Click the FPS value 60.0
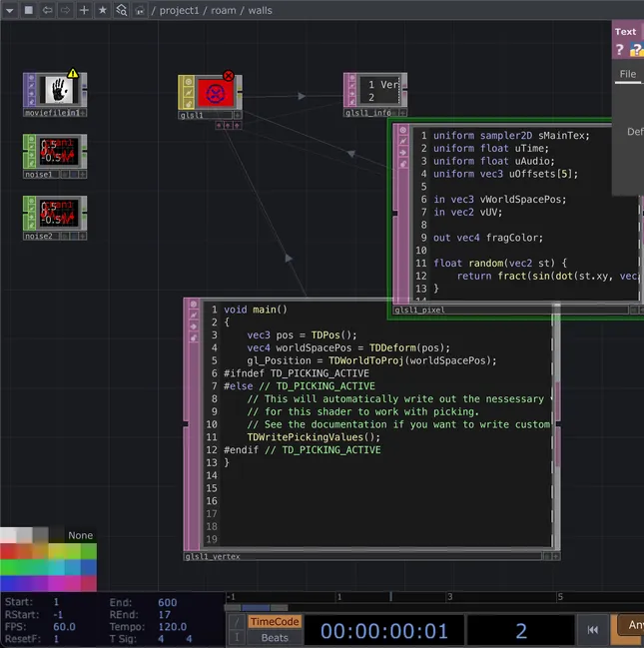The height and width of the screenshot is (648, 644). point(64,627)
